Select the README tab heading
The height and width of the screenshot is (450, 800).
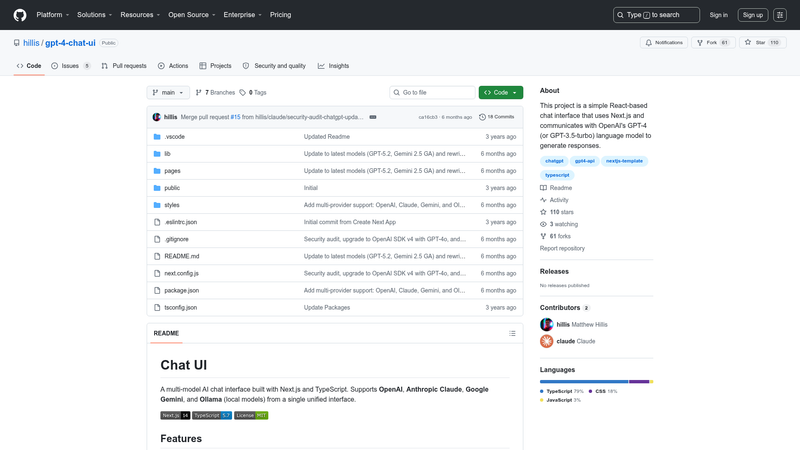tap(166, 333)
